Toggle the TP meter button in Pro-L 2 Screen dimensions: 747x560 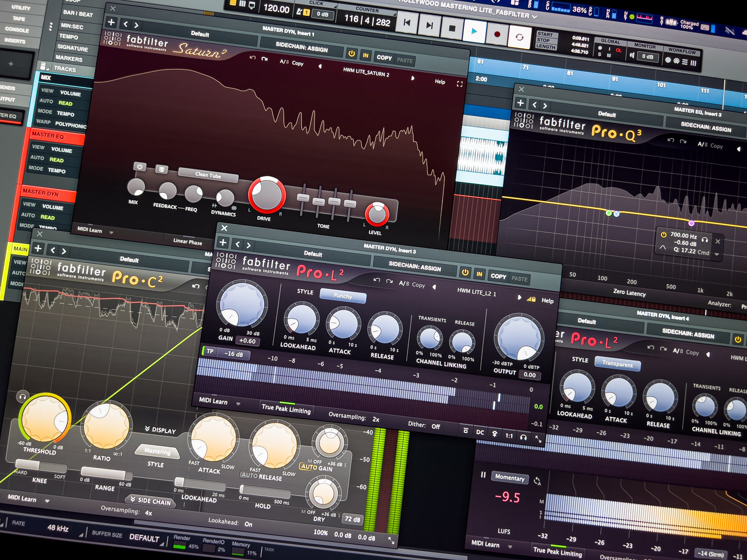(x=210, y=351)
